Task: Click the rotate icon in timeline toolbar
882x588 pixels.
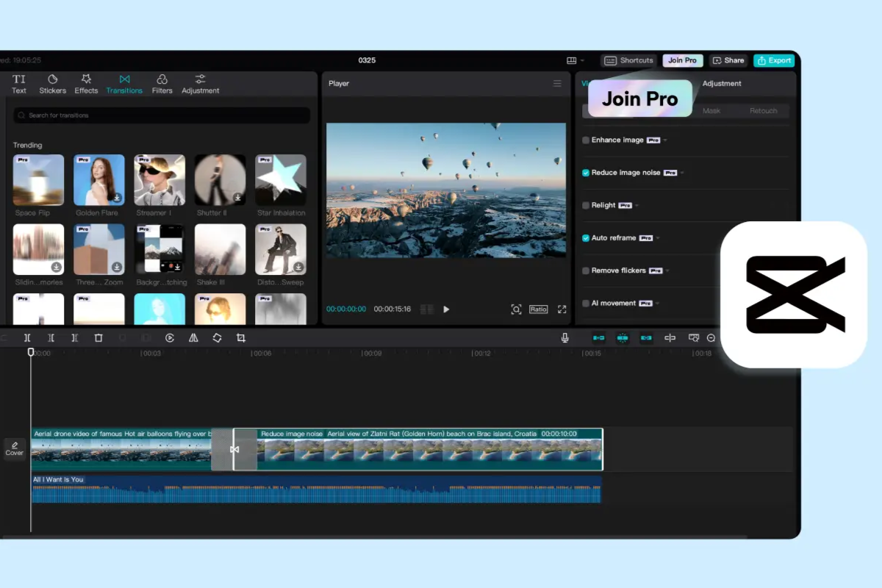Action: pos(217,338)
